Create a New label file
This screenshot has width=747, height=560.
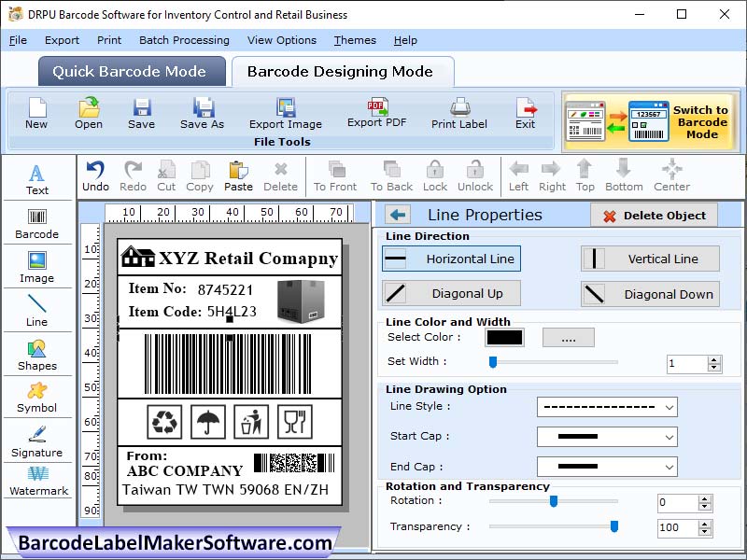36,113
